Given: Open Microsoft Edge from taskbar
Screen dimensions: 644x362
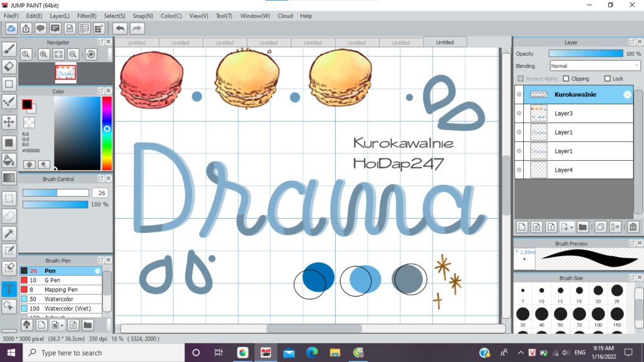Looking at the screenshot, I should point(312,353).
